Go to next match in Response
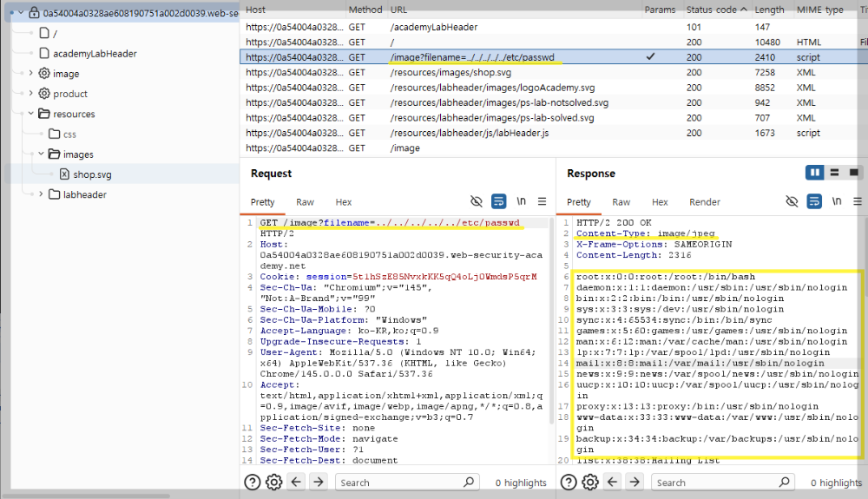The height and width of the screenshot is (499, 868). click(x=635, y=482)
